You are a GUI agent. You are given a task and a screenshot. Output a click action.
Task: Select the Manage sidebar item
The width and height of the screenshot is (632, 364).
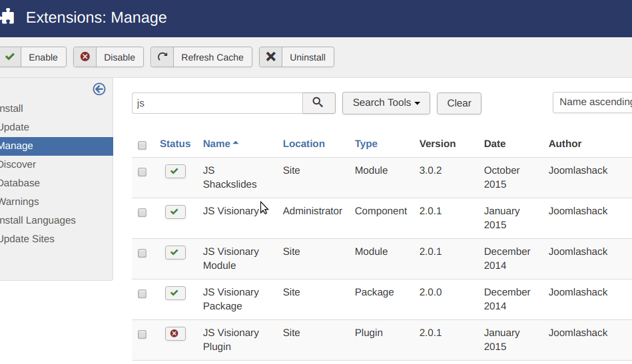(57, 146)
